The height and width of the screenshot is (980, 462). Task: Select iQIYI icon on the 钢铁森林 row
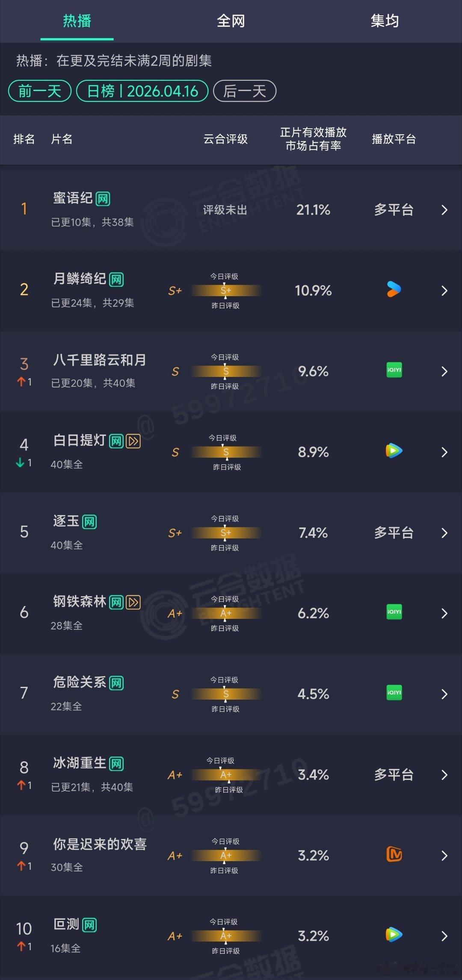coord(394,612)
